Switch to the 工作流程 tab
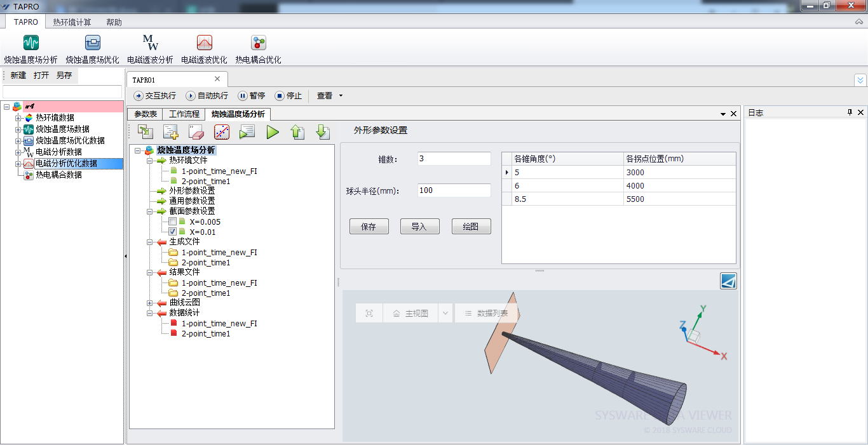Image resolution: width=868 pixels, height=445 pixels. coord(184,114)
